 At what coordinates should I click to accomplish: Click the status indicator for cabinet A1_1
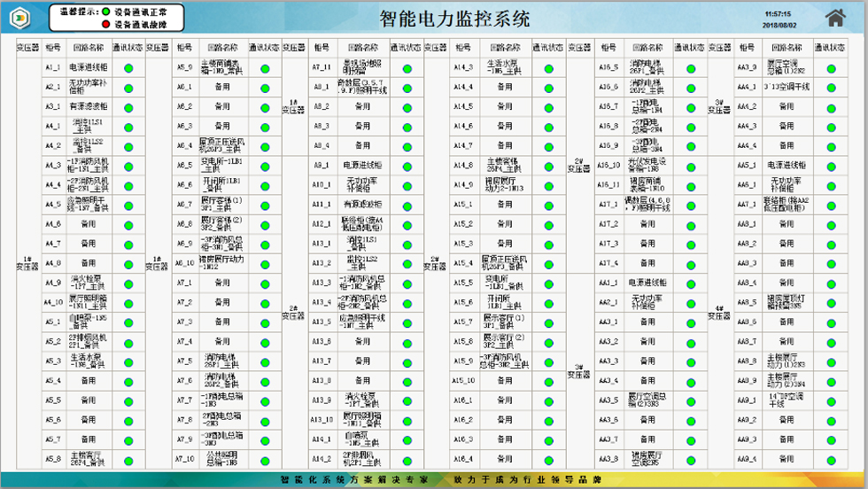pyautogui.click(x=128, y=67)
